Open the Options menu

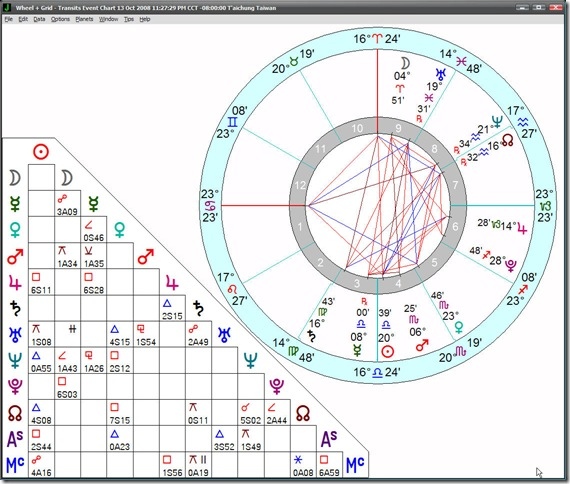60,19
